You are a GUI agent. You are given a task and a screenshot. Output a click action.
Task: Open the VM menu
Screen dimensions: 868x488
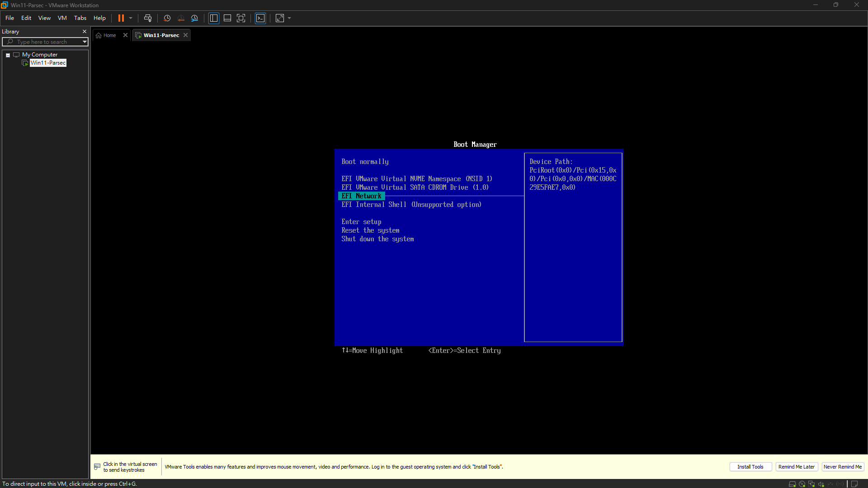coord(62,18)
